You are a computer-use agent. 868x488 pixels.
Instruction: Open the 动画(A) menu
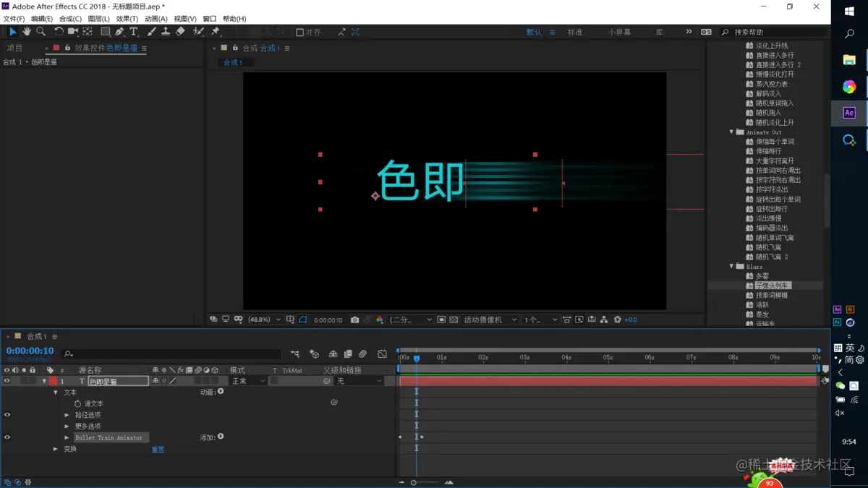coord(156,19)
